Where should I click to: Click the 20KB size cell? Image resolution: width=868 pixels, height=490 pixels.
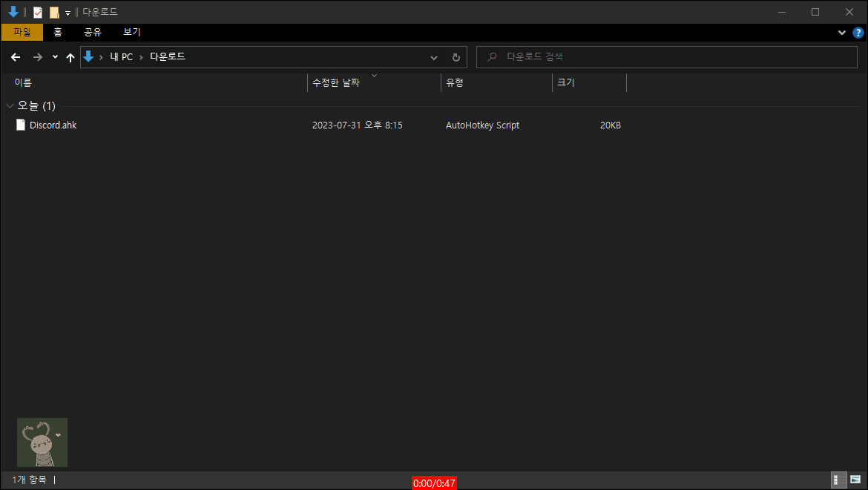pos(610,125)
